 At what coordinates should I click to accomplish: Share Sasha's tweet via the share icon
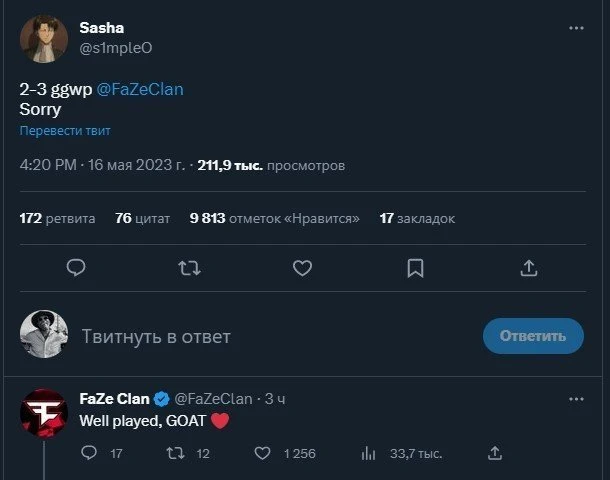(x=529, y=268)
